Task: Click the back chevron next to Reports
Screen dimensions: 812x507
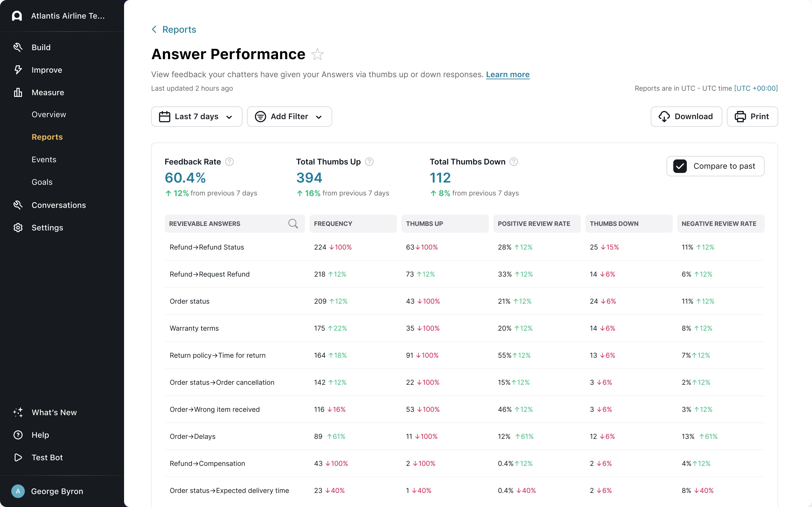Action: 154,30
